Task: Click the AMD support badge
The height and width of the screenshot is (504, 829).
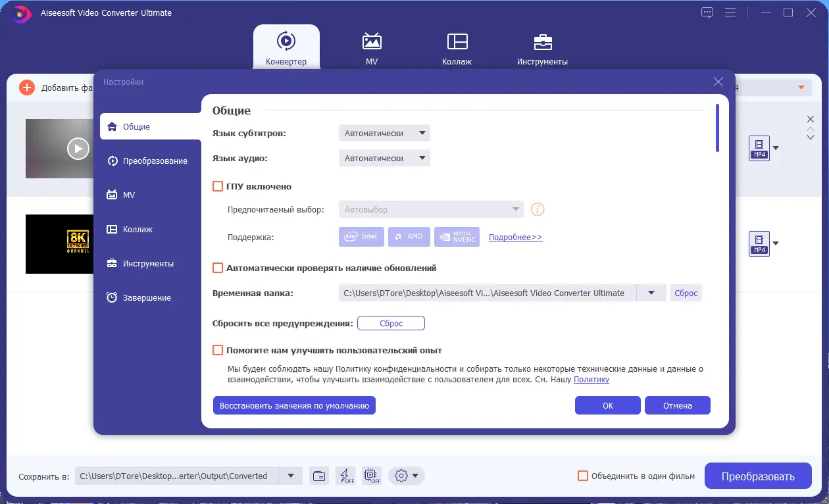Action: [x=409, y=236]
